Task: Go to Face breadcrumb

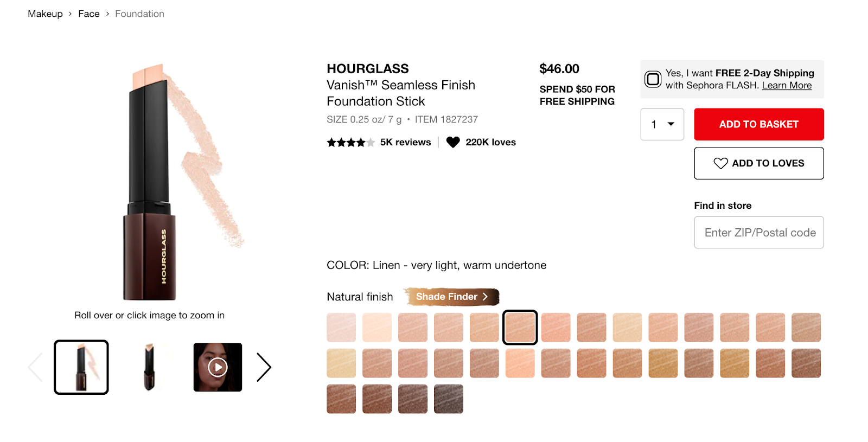Action: pos(89,14)
